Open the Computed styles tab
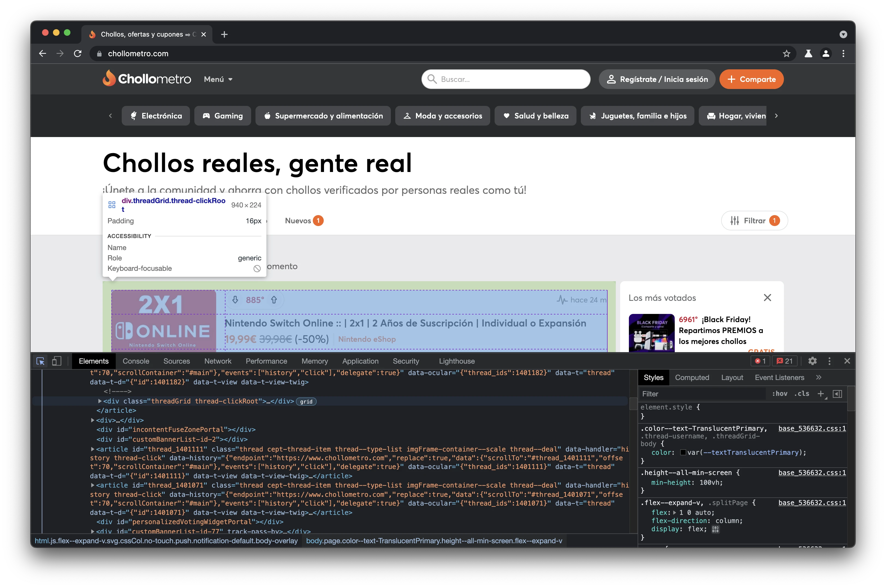The width and height of the screenshot is (886, 588). tap(692, 378)
